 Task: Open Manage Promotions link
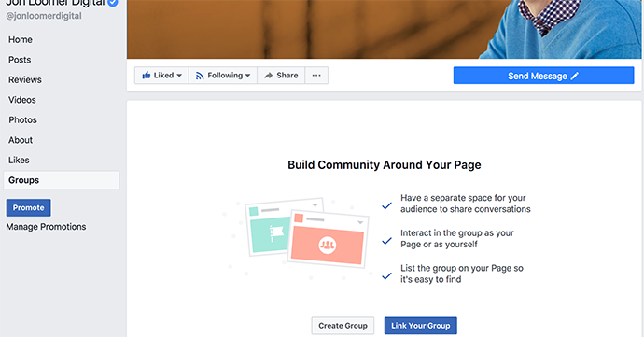tap(46, 227)
